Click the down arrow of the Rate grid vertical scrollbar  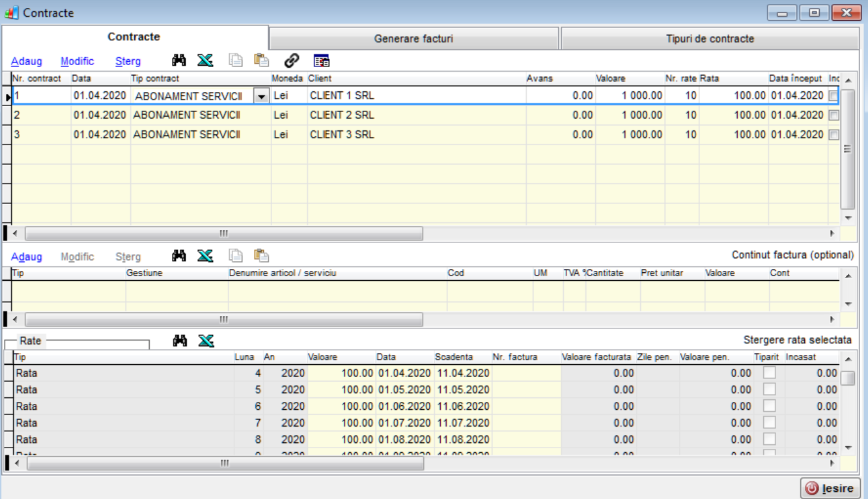[x=847, y=448]
